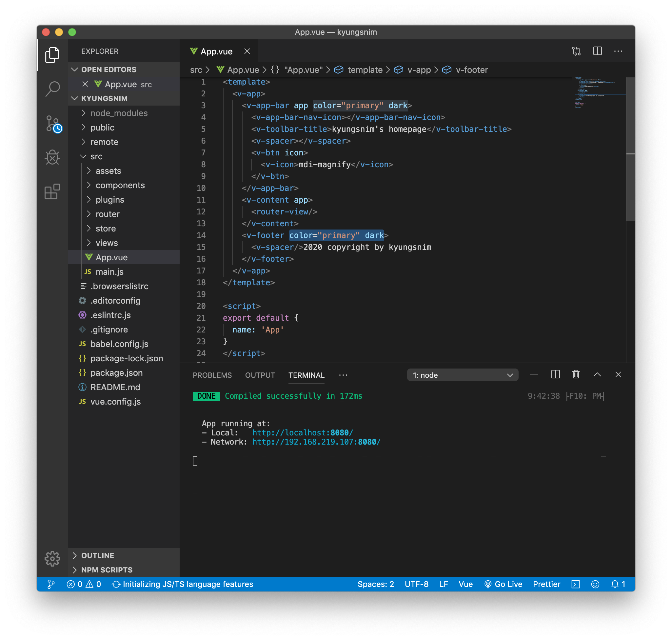Open the Search view in activity bar
672x640 pixels.
click(52, 89)
